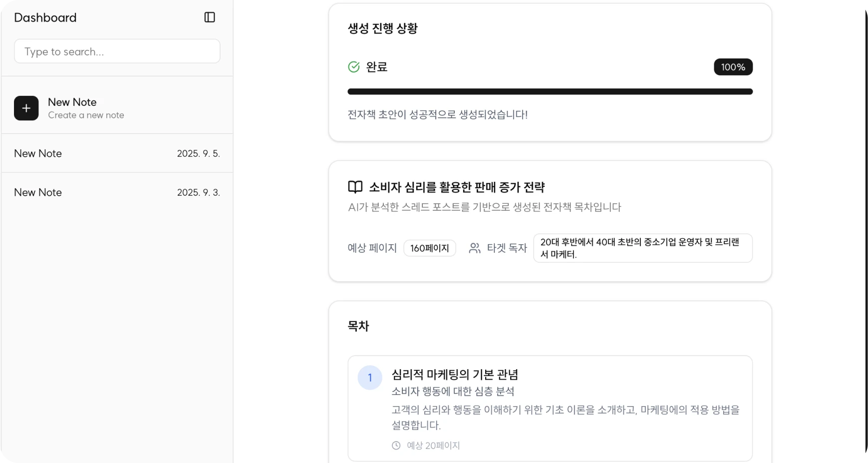868x463 pixels.
Task: Click the 160페이지 badge
Action: click(429, 248)
